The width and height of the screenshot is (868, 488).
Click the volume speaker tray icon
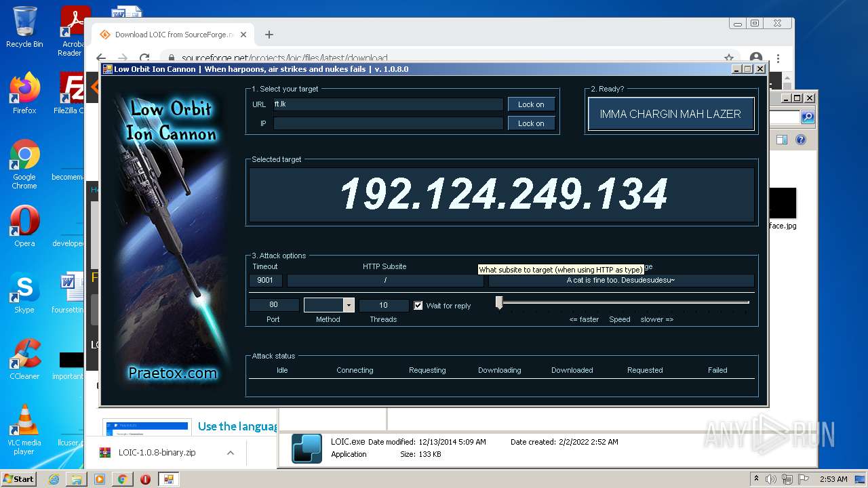772,479
